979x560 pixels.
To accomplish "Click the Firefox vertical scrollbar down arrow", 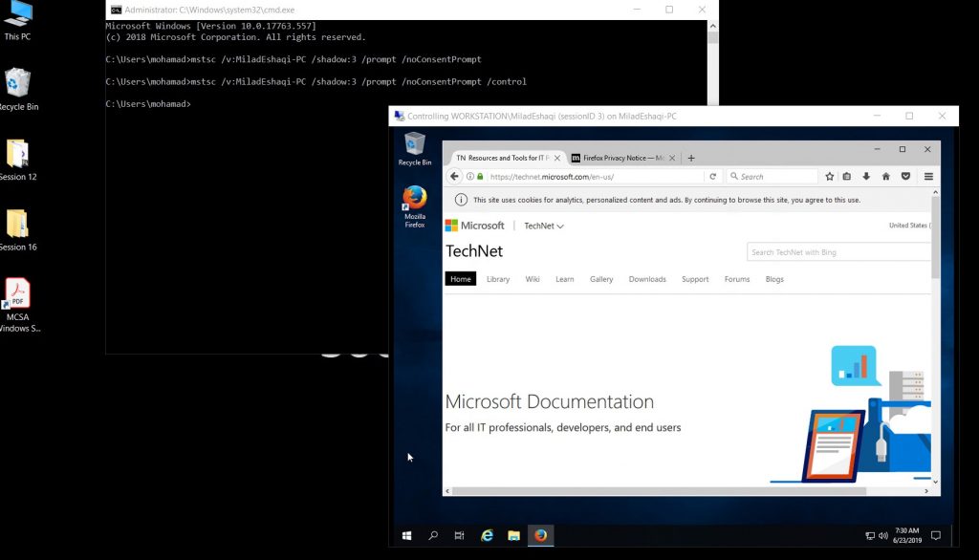I will 935,482.
